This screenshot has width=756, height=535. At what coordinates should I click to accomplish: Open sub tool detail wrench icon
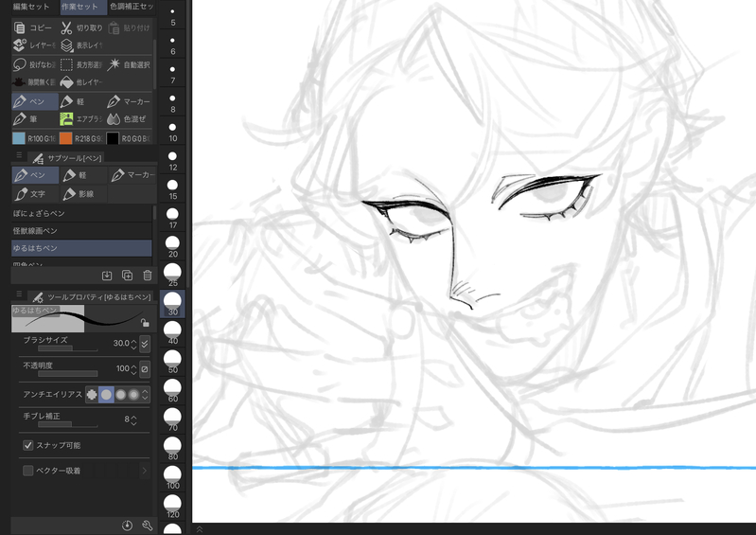pos(148,526)
